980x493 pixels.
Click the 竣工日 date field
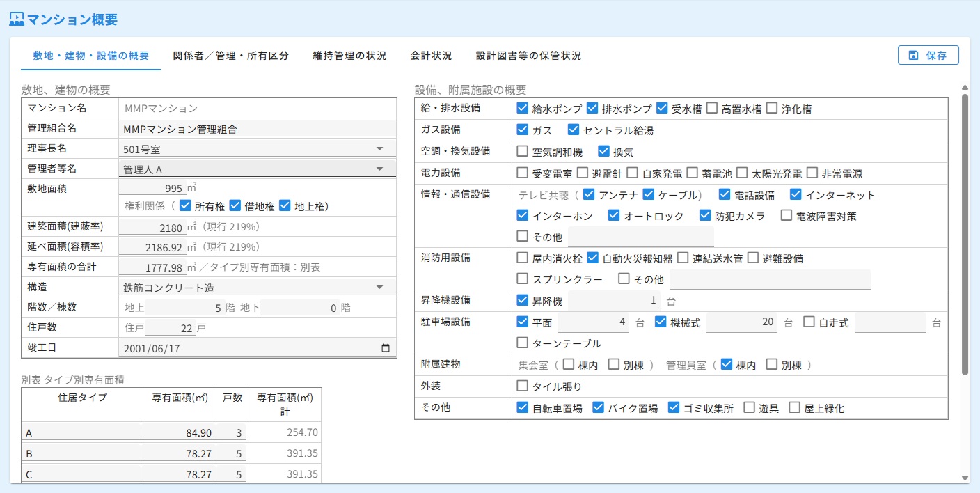tap(258, 349)
